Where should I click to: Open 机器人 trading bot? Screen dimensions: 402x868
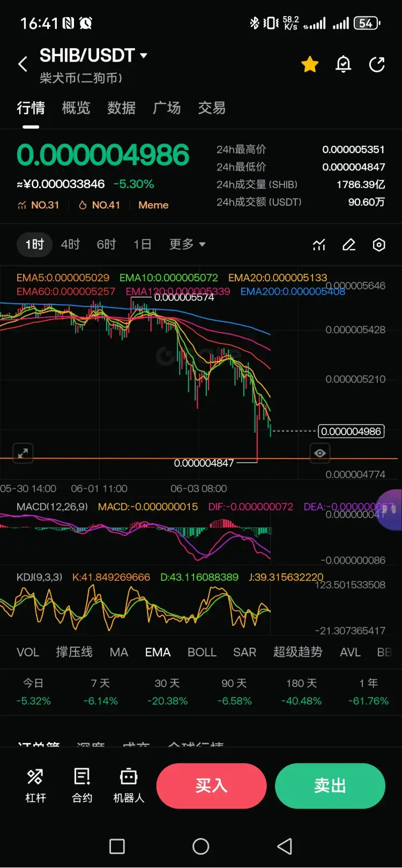(x=129, y=785)
